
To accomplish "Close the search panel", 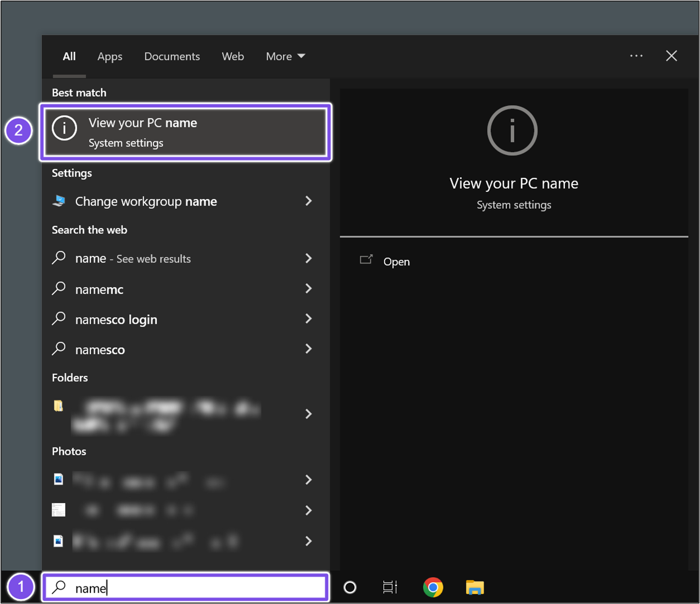I will [671, 56].
